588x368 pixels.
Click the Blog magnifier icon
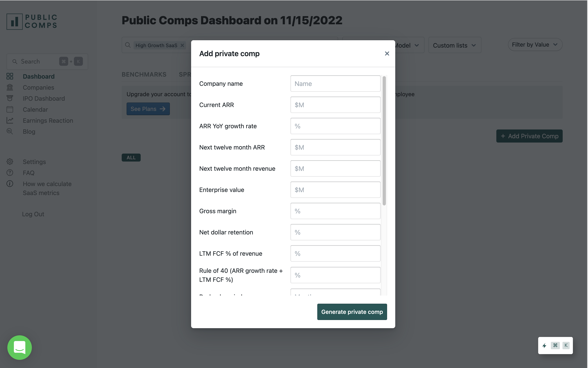click(10, 131)
